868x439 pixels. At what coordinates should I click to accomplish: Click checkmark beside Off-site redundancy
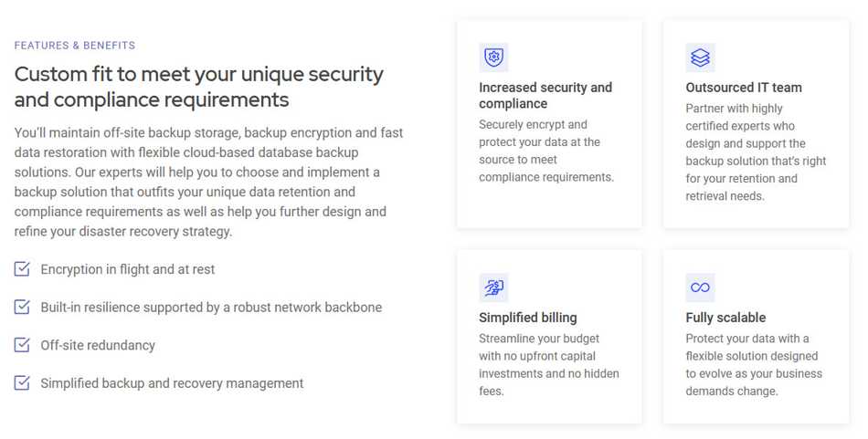[22, 345]
